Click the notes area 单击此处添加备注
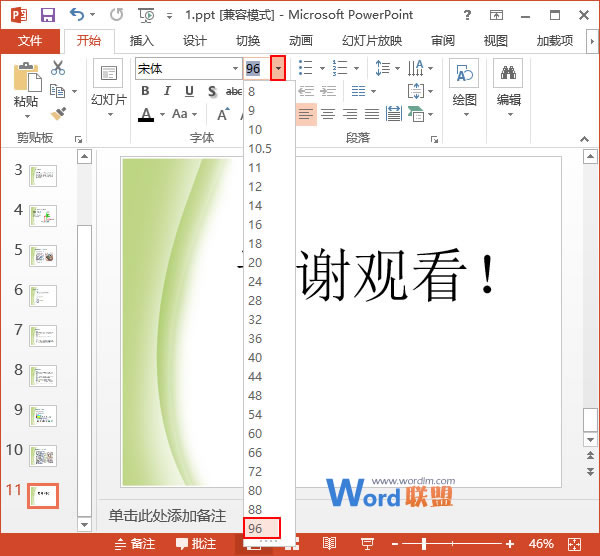This screenshot has height=556, width=600. pyautogui.click(x=168, y=516)
